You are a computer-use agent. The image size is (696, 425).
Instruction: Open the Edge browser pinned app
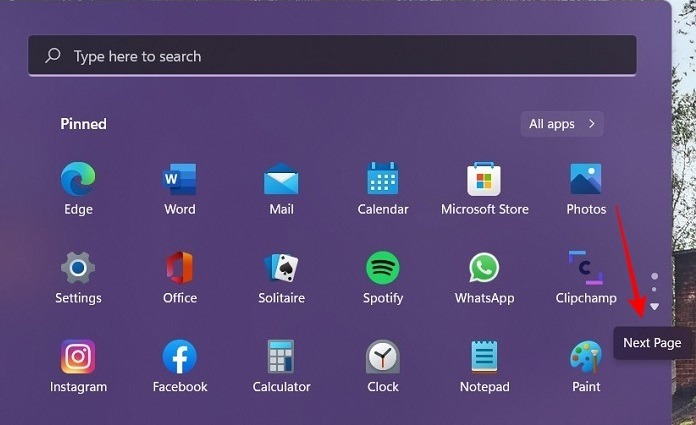78,179
